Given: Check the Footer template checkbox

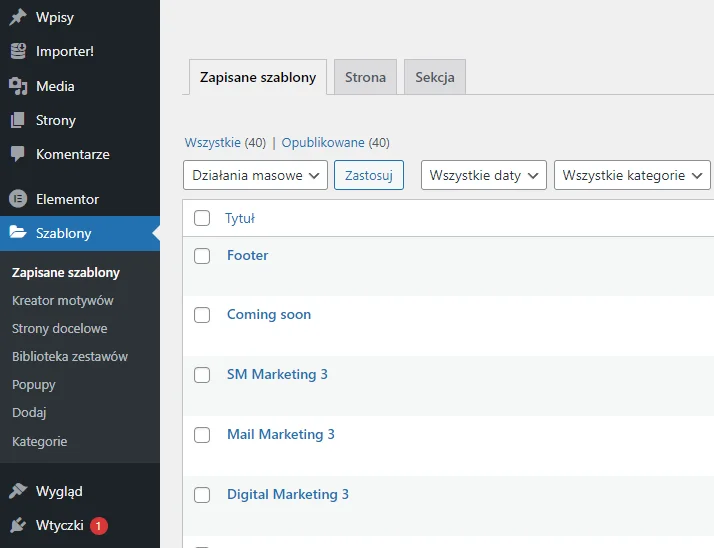Looking at the screenshot, I should pyautogui.click(x=202, y=256).
